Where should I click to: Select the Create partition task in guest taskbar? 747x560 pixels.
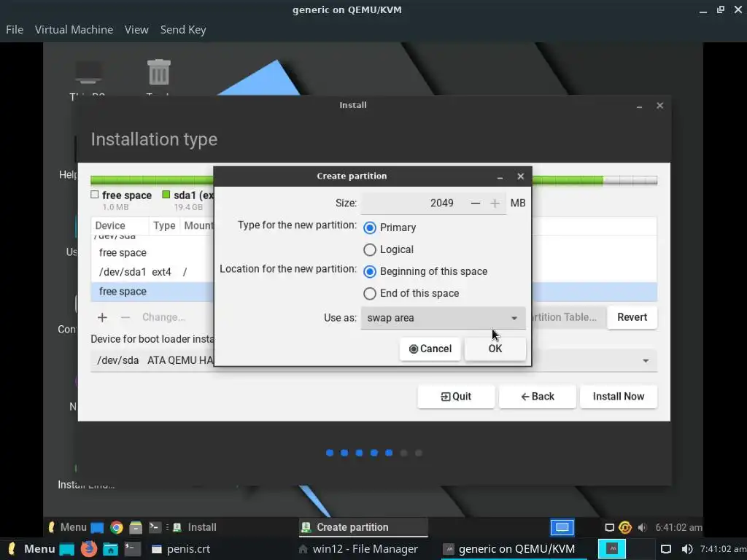(x=363, y=527)
